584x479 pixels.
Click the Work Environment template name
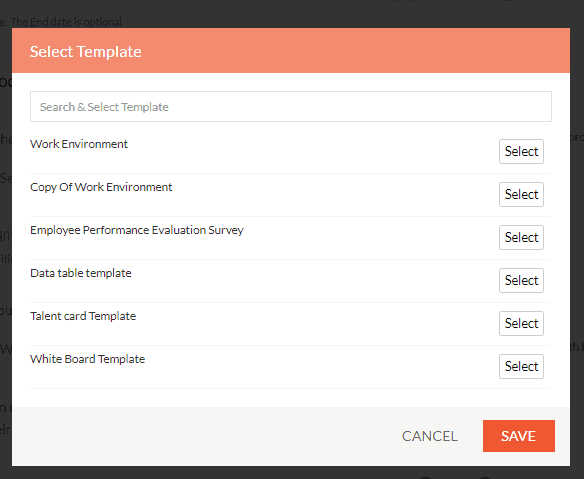(79, 144)
